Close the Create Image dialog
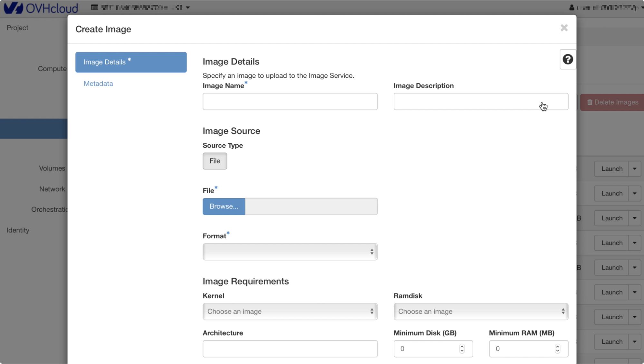 click(x=564, y=28)
